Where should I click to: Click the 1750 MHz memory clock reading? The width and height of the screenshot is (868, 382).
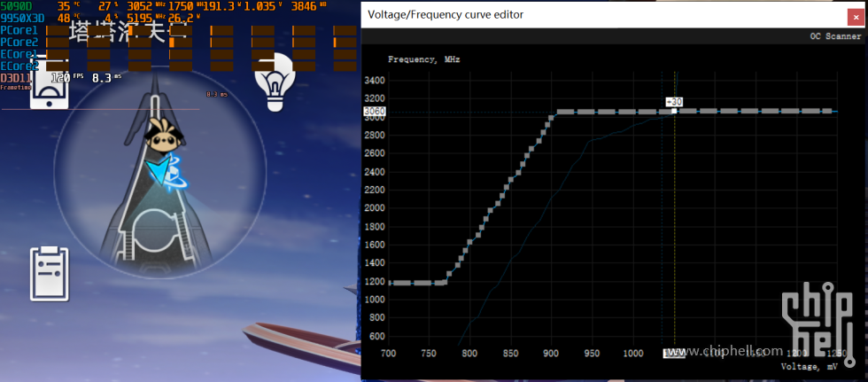[x=185, y=6]
